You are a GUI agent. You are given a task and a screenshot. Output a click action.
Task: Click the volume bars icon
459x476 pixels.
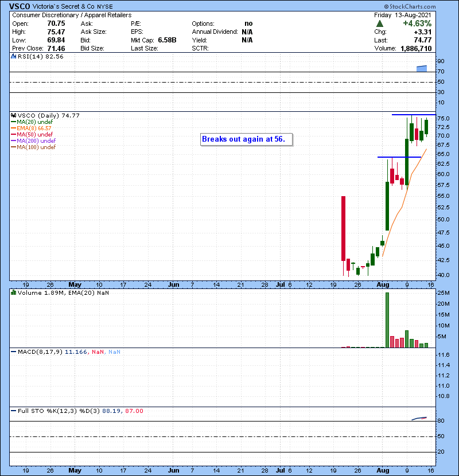click(x=13, y=292)
